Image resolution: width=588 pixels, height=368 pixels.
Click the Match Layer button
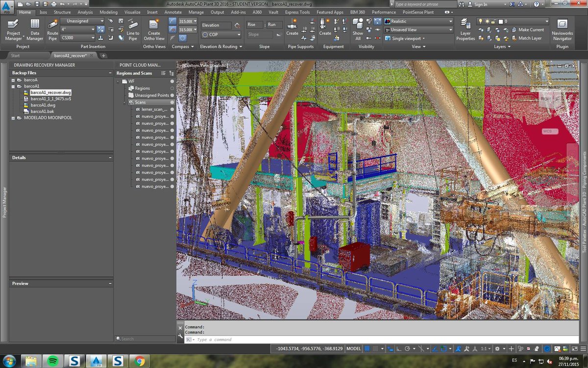pos(526,38)
